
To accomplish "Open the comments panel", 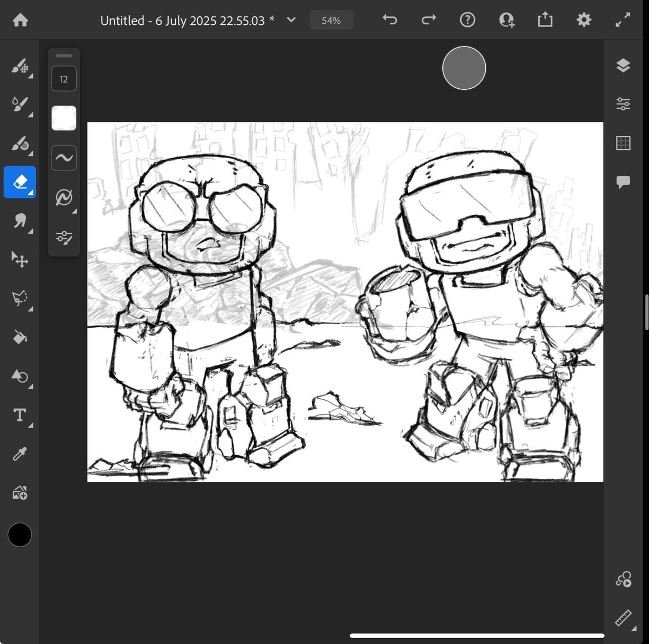I will (x=623, y=182).
